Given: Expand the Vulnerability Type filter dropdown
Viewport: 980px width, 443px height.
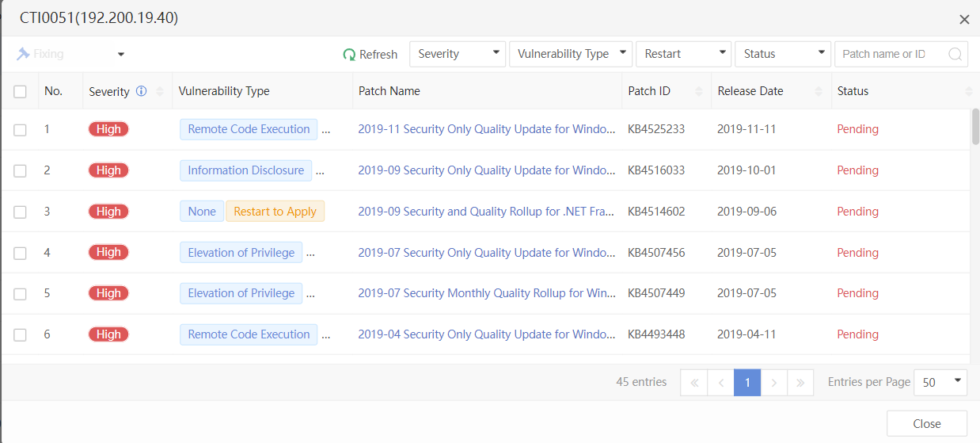Looking at the screenshot, I should (570, 54).
